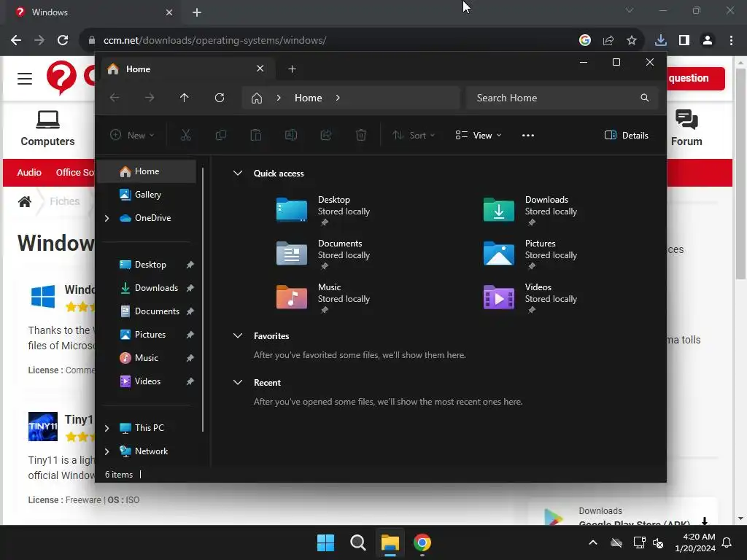Collapse the Recent section
747x560 pixels.
tap(238, 382)
